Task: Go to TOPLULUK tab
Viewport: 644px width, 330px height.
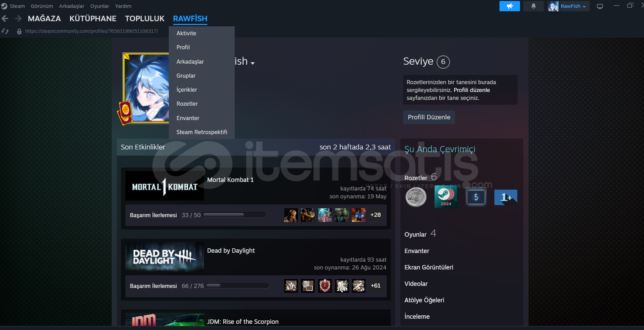Action: click(x=145, y=18)
